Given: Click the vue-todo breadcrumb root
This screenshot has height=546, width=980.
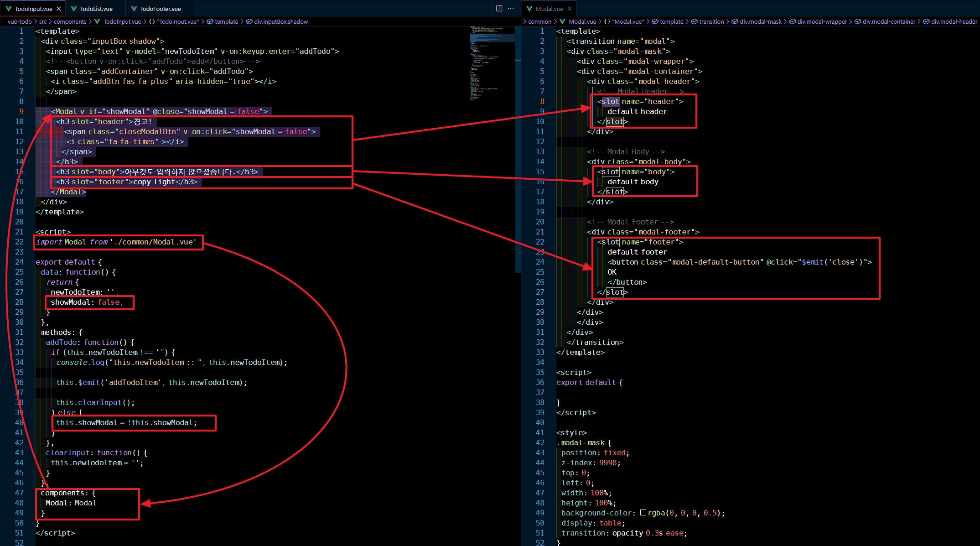Looking at the screenshot, I should point(20,21).
